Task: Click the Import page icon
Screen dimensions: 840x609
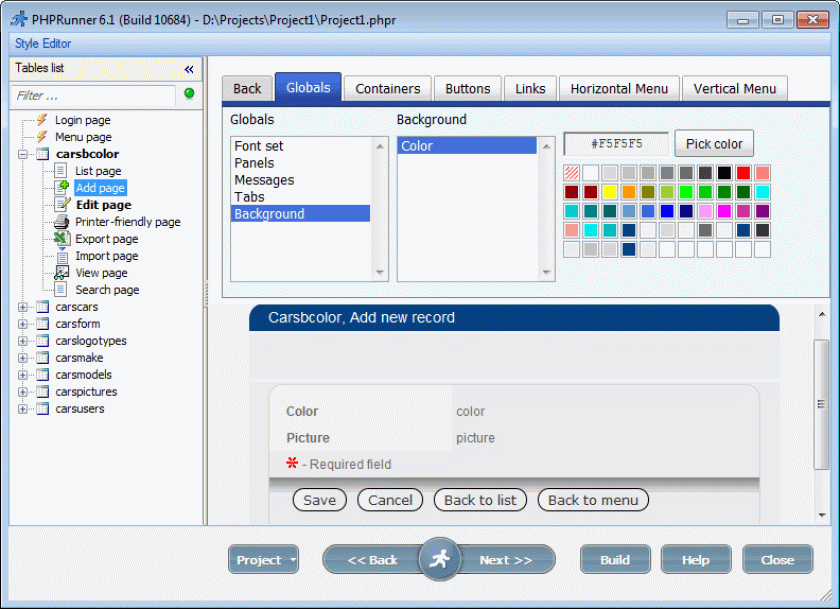Action: coord(62,256)
